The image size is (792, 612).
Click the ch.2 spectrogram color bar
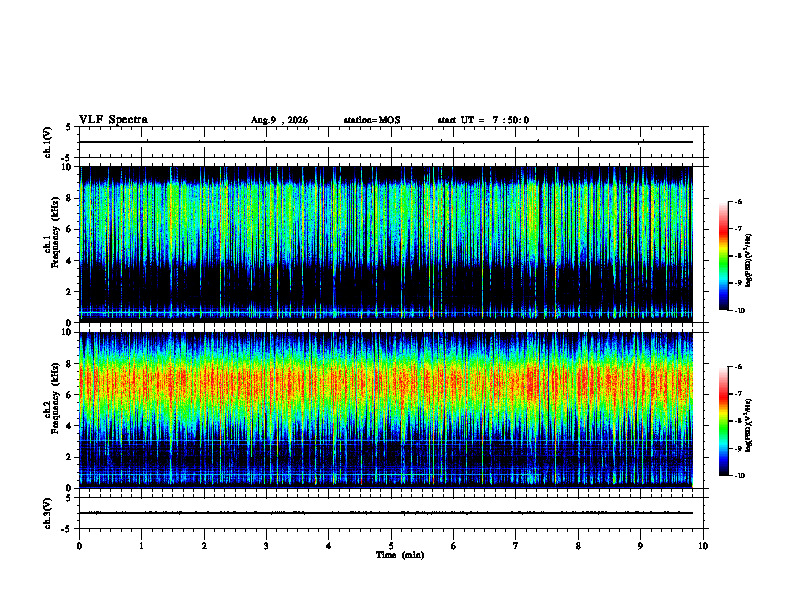click(723, 421)
